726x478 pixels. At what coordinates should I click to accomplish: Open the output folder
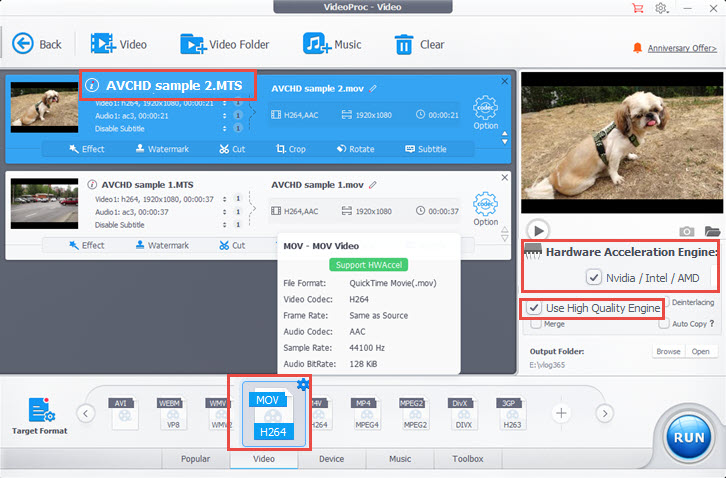coord(701,351)
